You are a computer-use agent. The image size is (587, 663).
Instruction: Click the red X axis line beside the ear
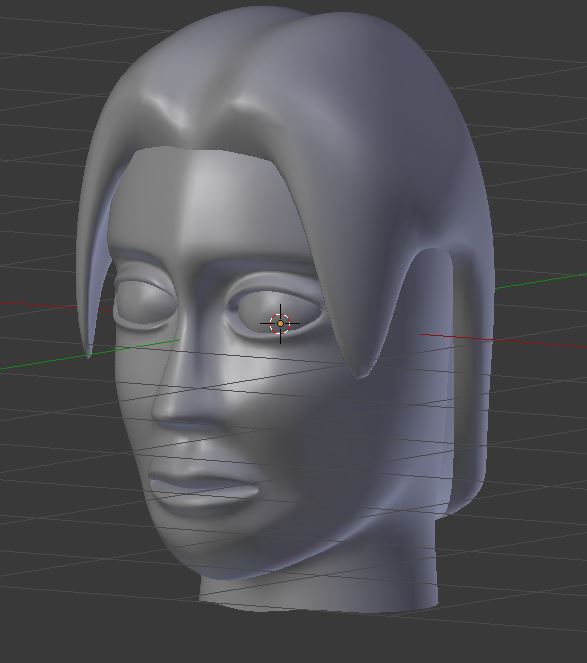(503, 341)
